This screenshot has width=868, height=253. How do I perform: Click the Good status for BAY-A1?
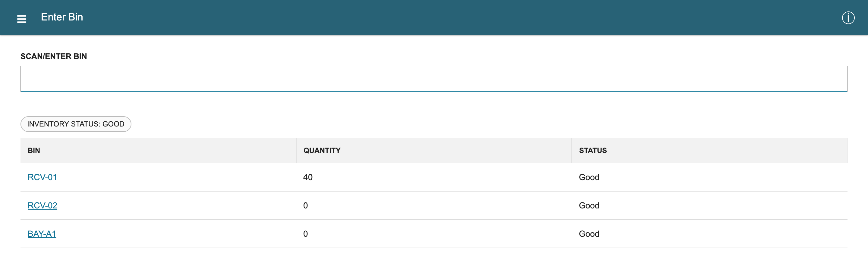pos(589,234)
